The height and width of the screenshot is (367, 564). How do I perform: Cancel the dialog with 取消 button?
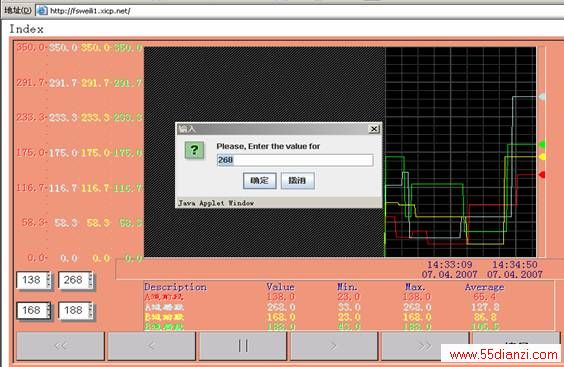coord(297,180)
